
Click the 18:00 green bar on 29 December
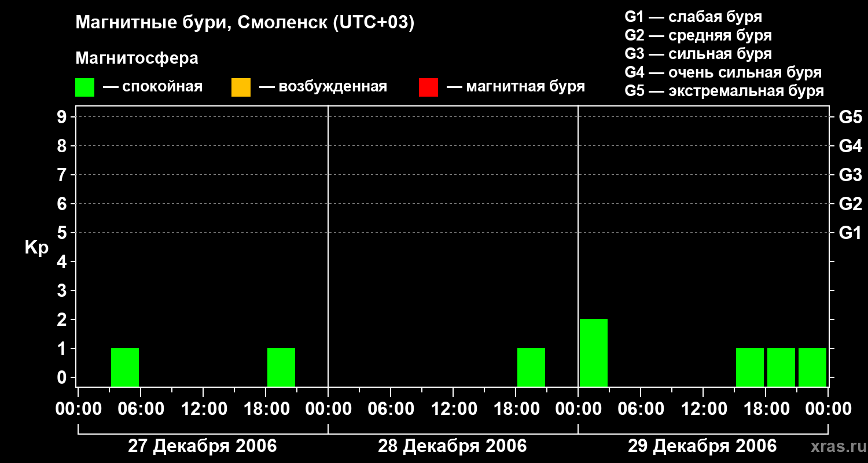pyautogui.click(x=781, y=367)
